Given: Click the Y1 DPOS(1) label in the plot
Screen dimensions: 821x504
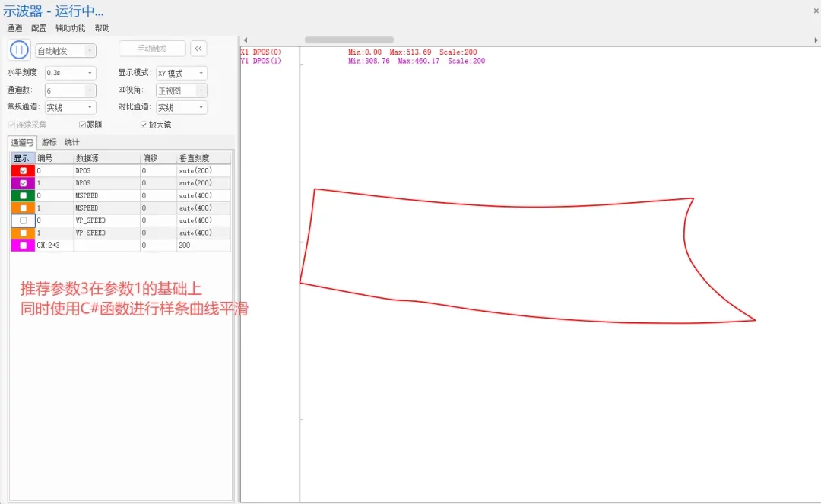Looking at the screenshot, I should click(261, 62).
